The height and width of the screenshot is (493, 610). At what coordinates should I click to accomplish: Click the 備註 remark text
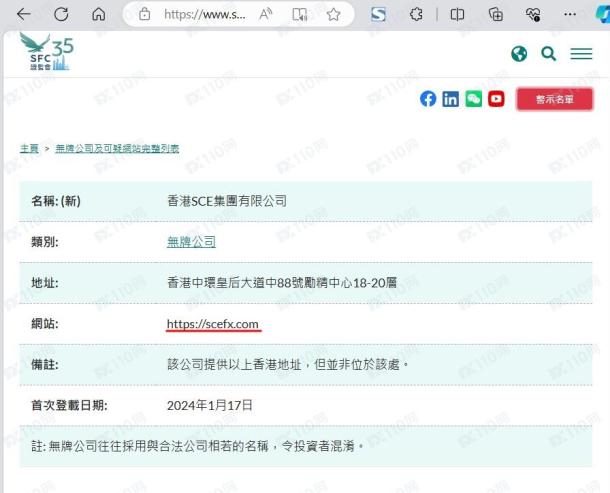288,365
